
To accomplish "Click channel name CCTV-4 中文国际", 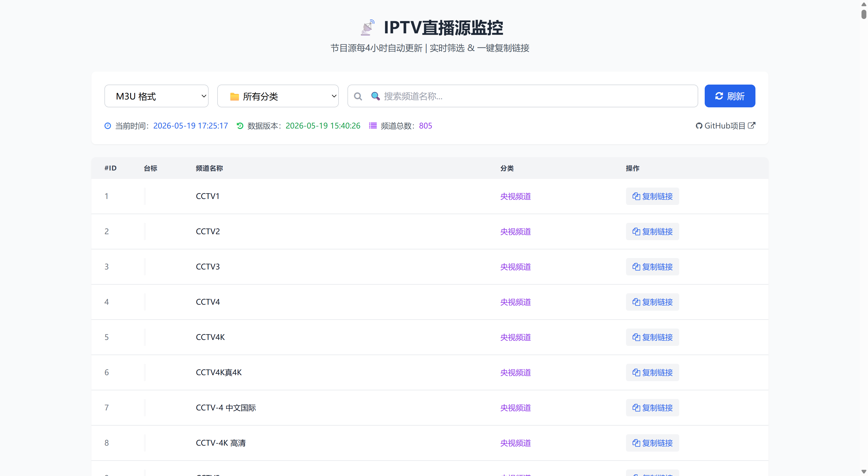I will tap(226, 408).
